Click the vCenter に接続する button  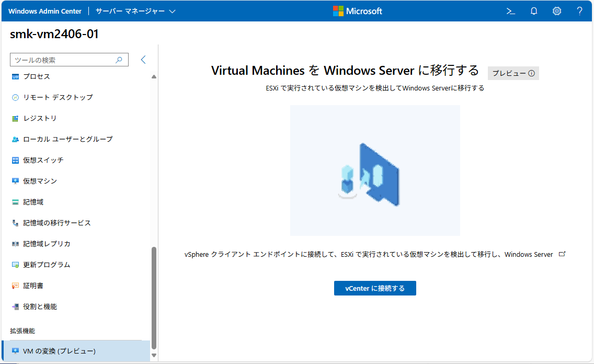(x=375, y=288)
